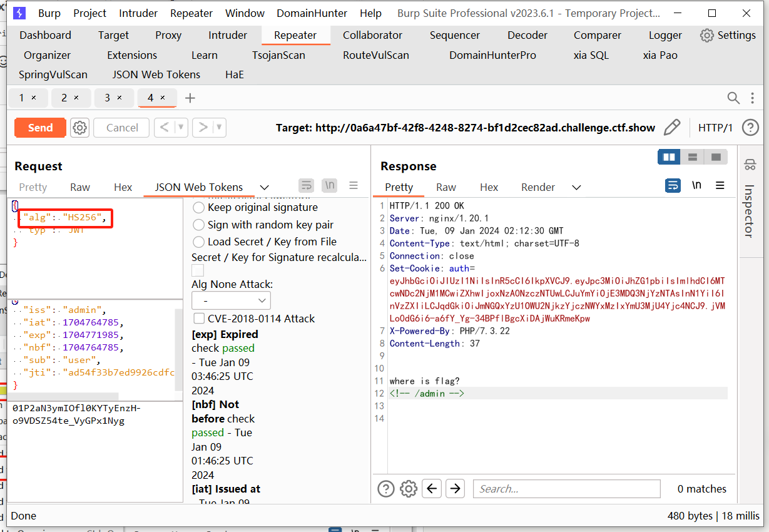Close Repeater tab 3
Viewport: 769px width, 532px height.
pyautogui.click(x=120, y=98)
